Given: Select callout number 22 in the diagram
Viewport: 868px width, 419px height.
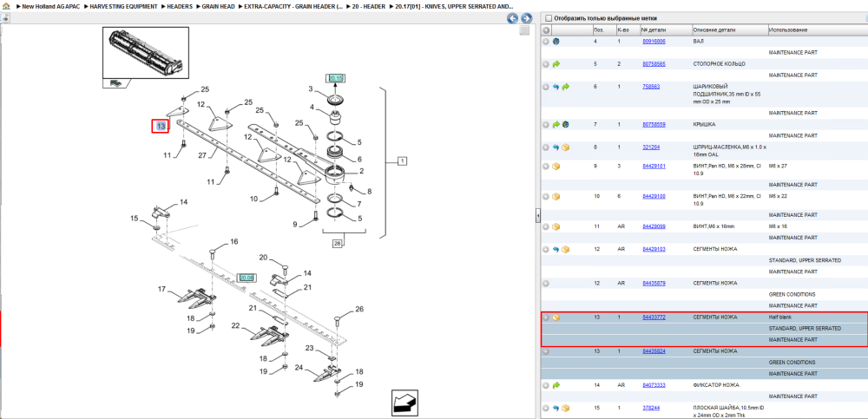Looking at the screenshot, I should click(x=235, y=326).
